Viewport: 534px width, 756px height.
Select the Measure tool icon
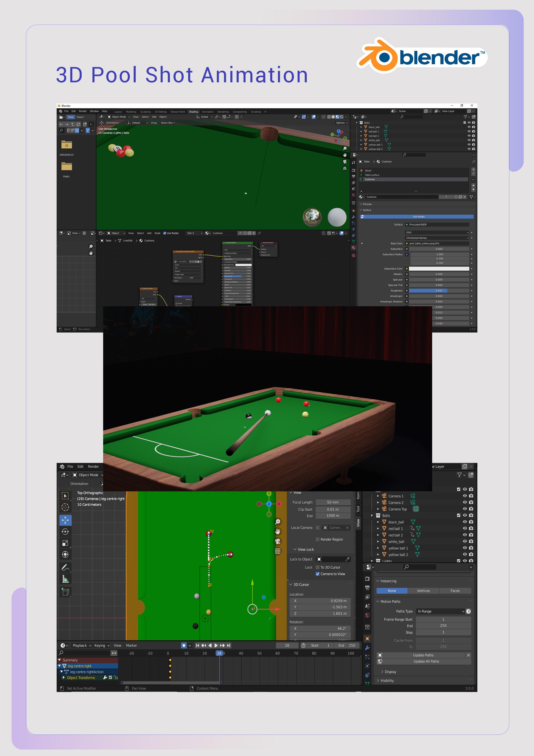point(65,578)
